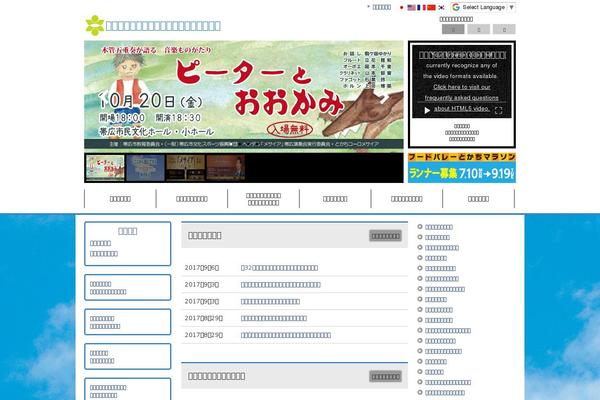
Task: Open the two-line item in the navigation bar
Action: click(x=263, y=199)
